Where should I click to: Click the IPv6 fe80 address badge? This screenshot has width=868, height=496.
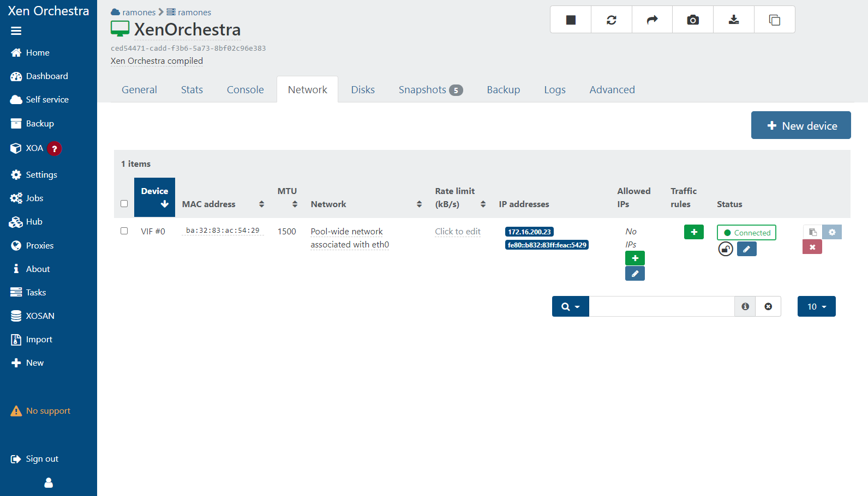(547, 245)
